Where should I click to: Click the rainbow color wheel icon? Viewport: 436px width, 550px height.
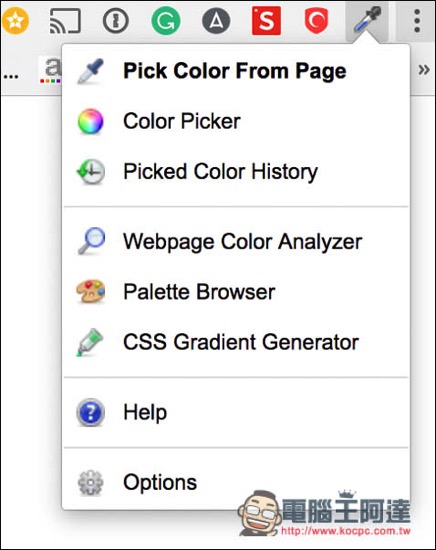[x=90, y=121]
